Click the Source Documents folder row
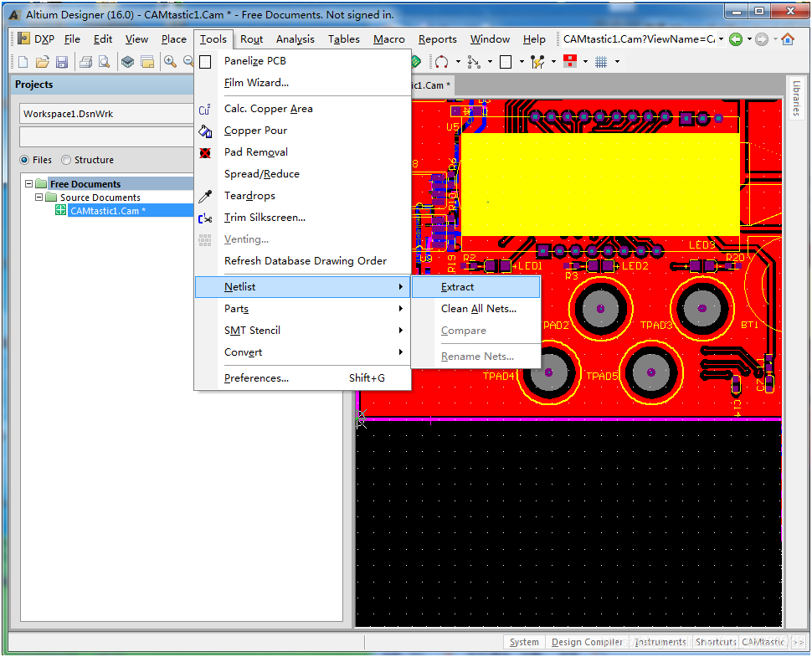The image size is (812, 657). (x=100, y=198)
